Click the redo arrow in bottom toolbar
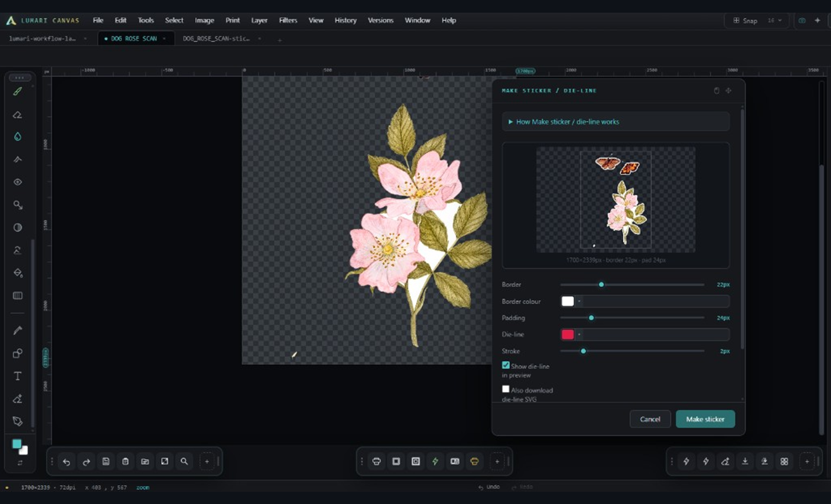 pyautogui.click(x=86, y=462)
